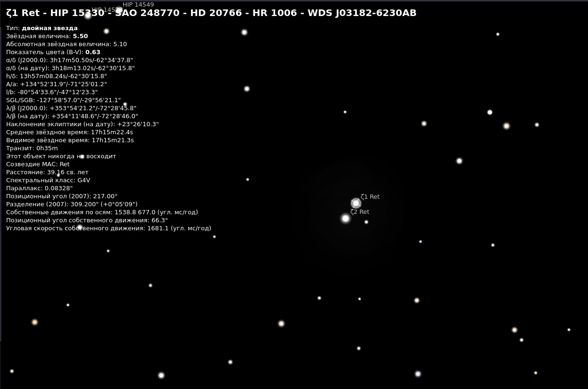The width and height of the screenshot is (588, 389).
Task: Select the ζ2 Ret star
Action: [346, 219]
